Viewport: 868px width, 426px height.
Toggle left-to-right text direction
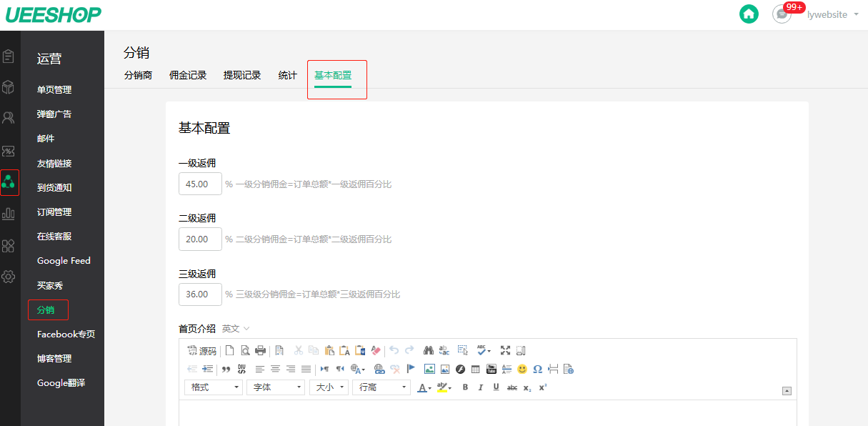point(324,370)
